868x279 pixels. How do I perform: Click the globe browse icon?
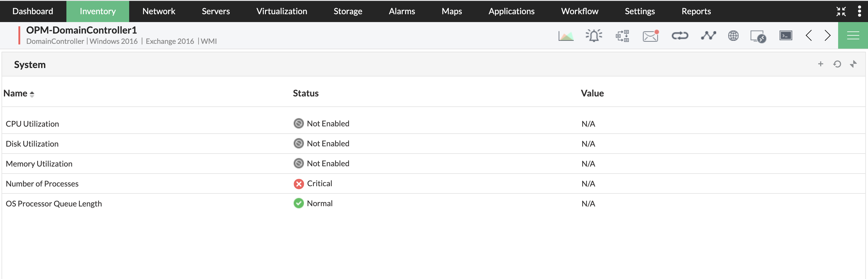(733, 36)
